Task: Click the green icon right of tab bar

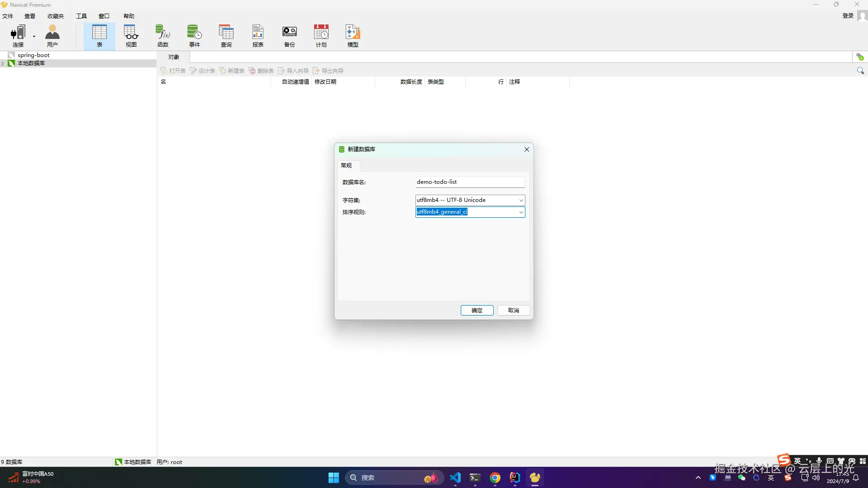Action: [860, 57]
